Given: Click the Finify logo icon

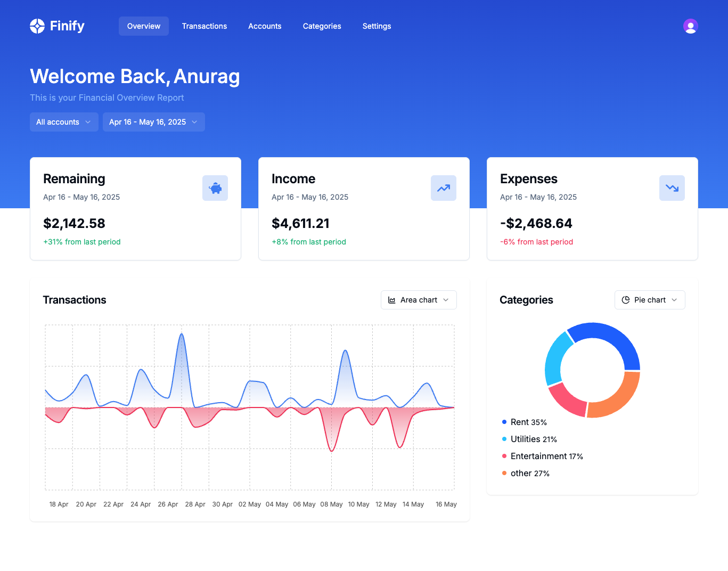Looking at the screenshot, I should [x=37, y=26].
